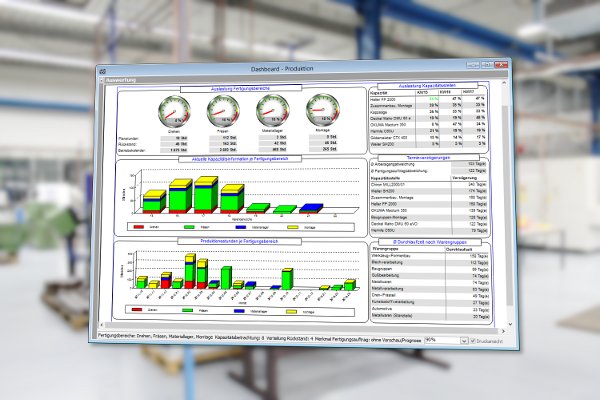Click the Auslastung Fertigungsbereiche panel title

(241, 88)
